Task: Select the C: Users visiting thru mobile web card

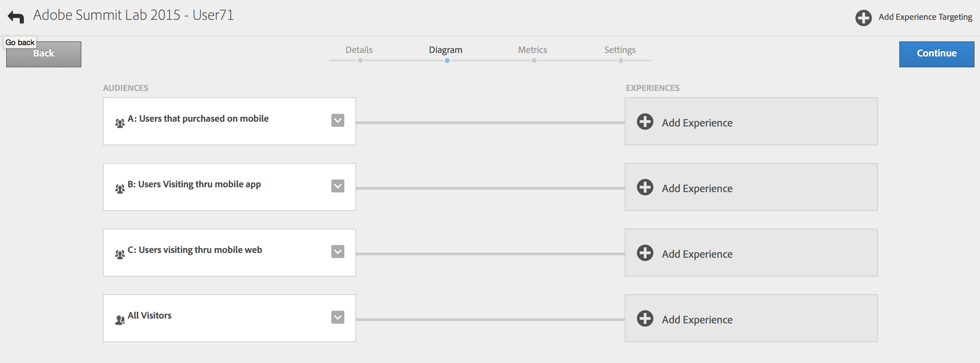Action: pyautogui.click(x=228, y=262)
